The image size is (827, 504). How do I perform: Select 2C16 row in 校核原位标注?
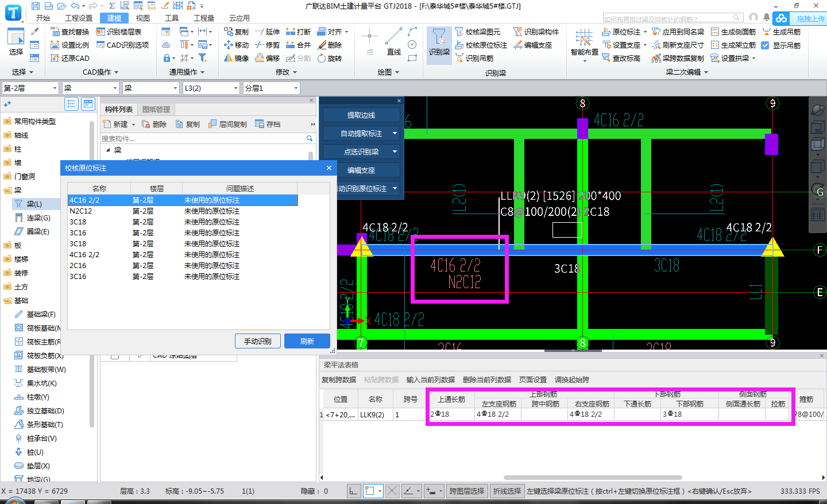pos(183,265)
